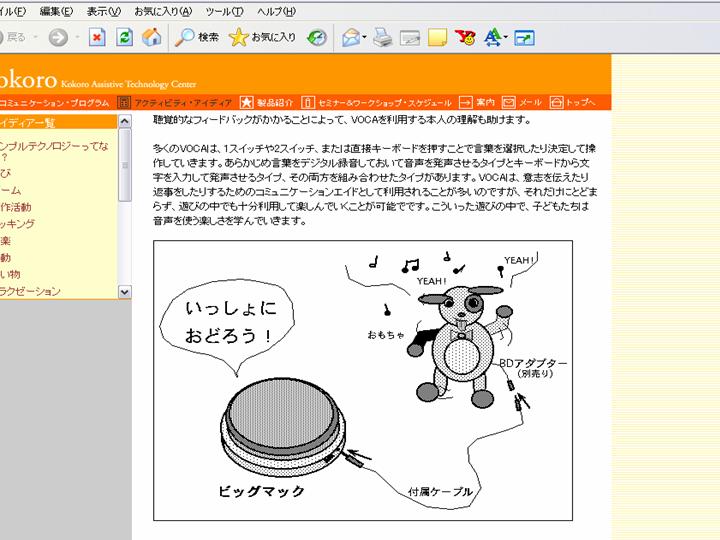Click the Edit page toolbar icon
Viewport: 720px width, 540px height.
tap(410, 38)
